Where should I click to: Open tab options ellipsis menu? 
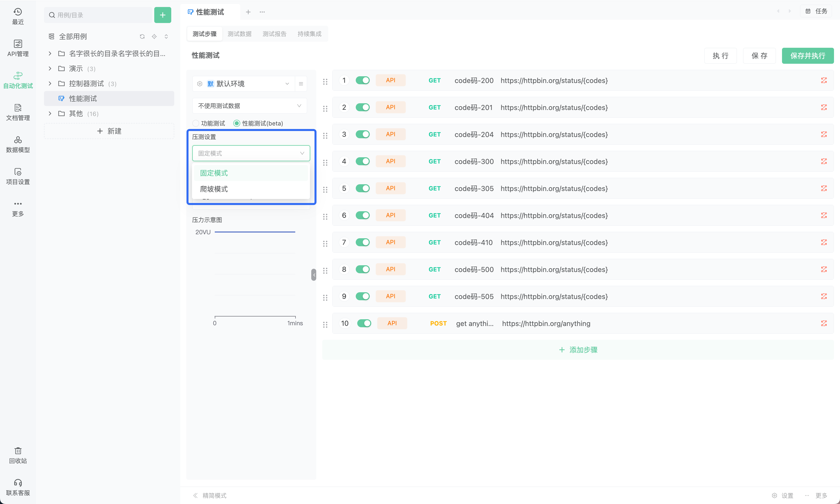[262, 12]
